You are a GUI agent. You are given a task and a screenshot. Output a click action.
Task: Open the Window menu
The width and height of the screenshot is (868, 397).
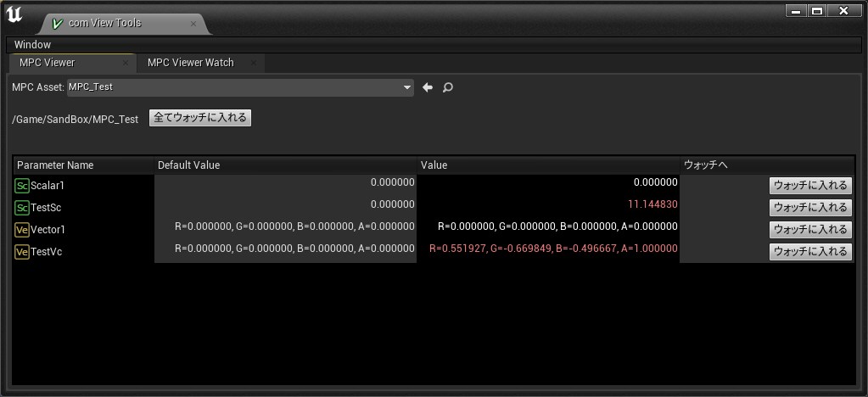(32, 44)
